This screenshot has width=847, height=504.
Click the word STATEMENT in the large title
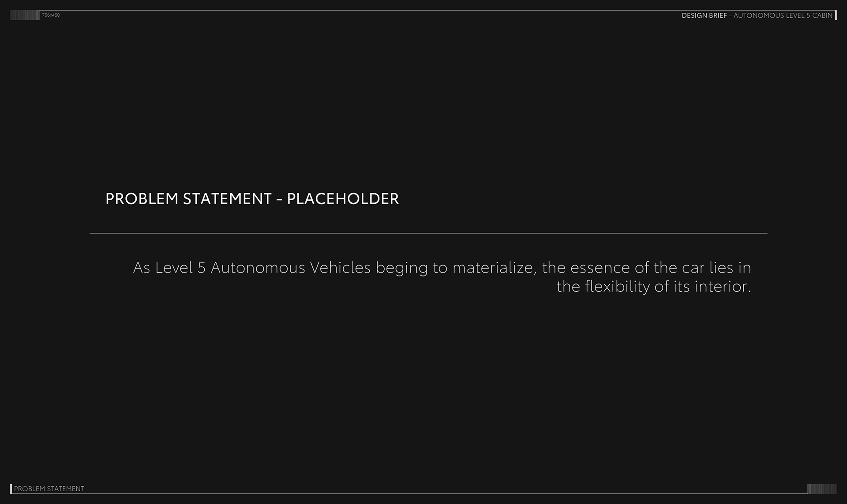coord(227,199)
